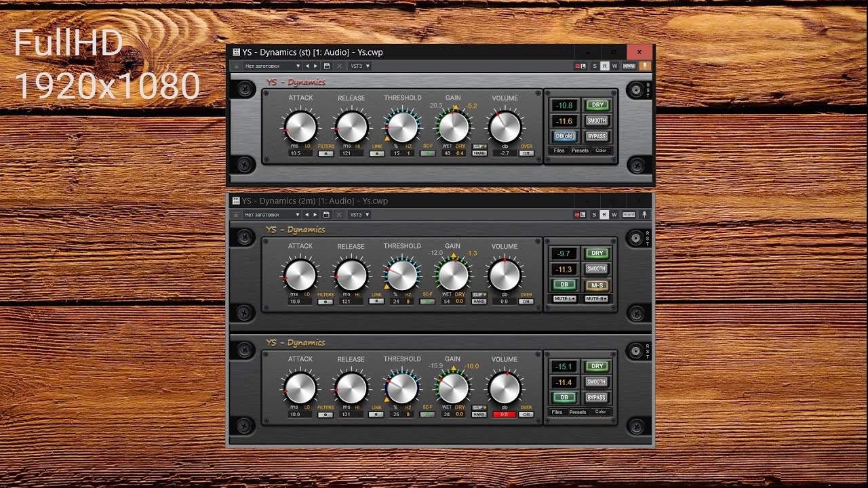Click DRY button in (st) plugin
Image resolution: width=868 pixels, height=488 pixels.
pyautogui.click(x=597, y=105)
